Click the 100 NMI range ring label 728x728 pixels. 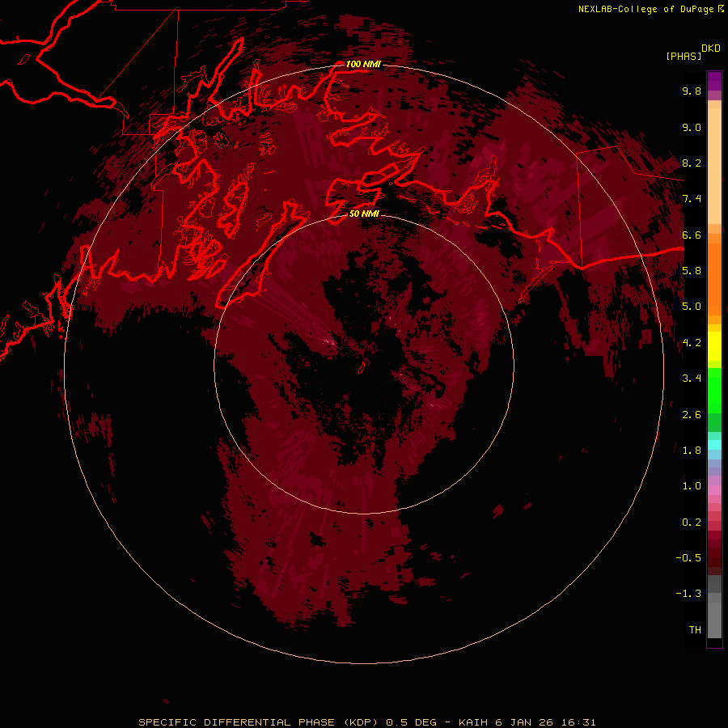pos(363,64)
